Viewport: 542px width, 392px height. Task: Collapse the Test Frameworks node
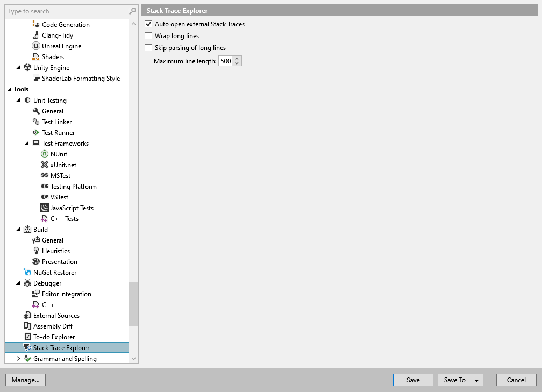[27, 143]
